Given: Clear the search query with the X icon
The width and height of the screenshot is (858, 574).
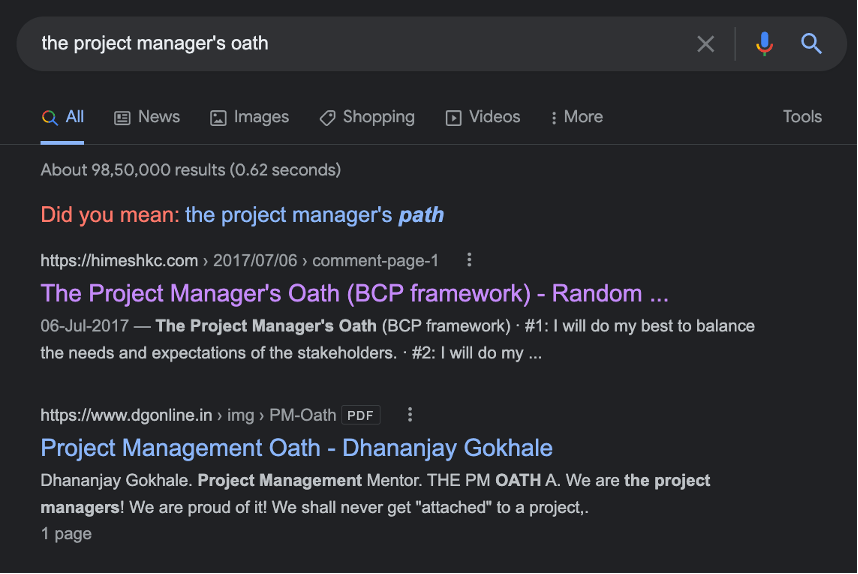Looking at the screenshot, I should 706,44.
